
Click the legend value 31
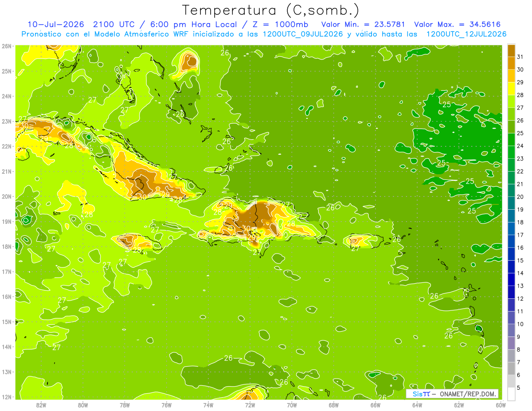[x=520, y=56]
